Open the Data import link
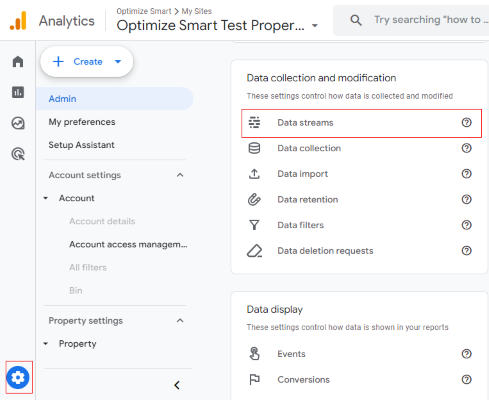Screen dimensions: 489x400 303,174
